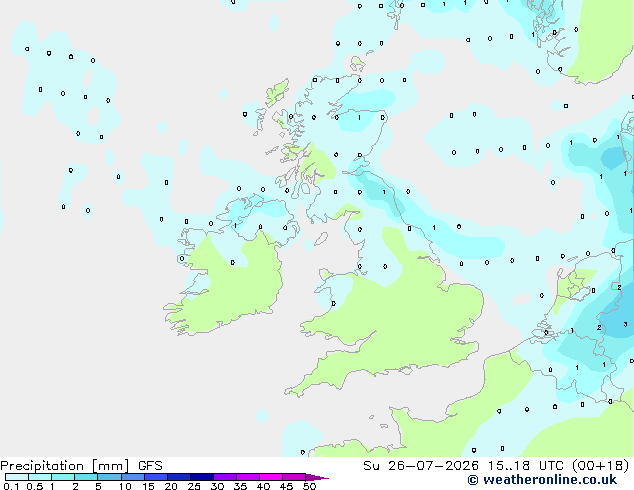Click the 'Su 26-07-2026' date text
Screen dimensions: 634x490
coord(421,466)
